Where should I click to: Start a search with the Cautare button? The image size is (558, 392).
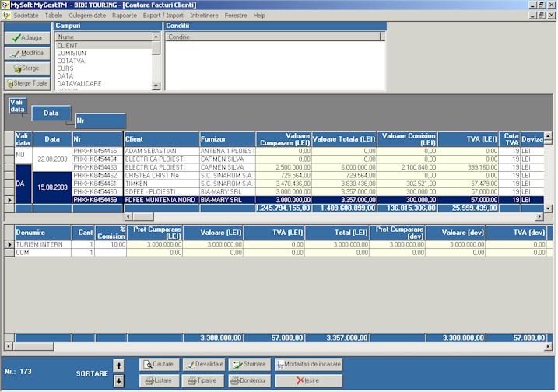point(159,364)
